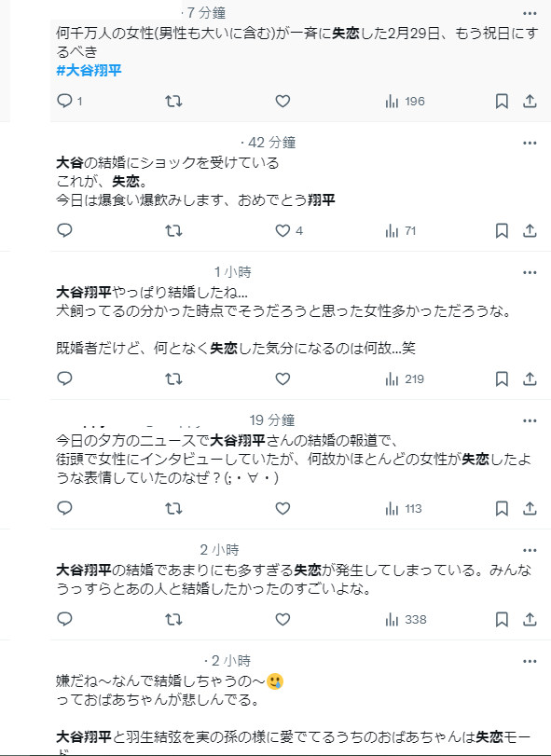Screen dimensions: 551x756
Task: Reply to the インタビュー news tweet
Action: tap(62, 506)
